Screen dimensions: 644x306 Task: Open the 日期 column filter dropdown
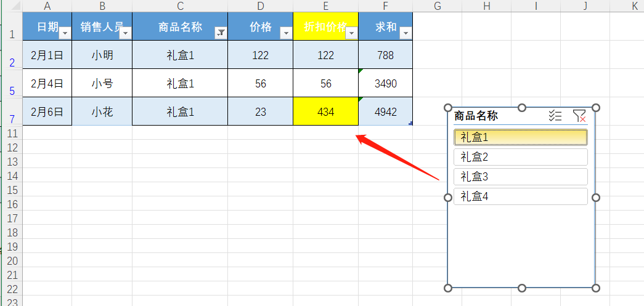65,34
